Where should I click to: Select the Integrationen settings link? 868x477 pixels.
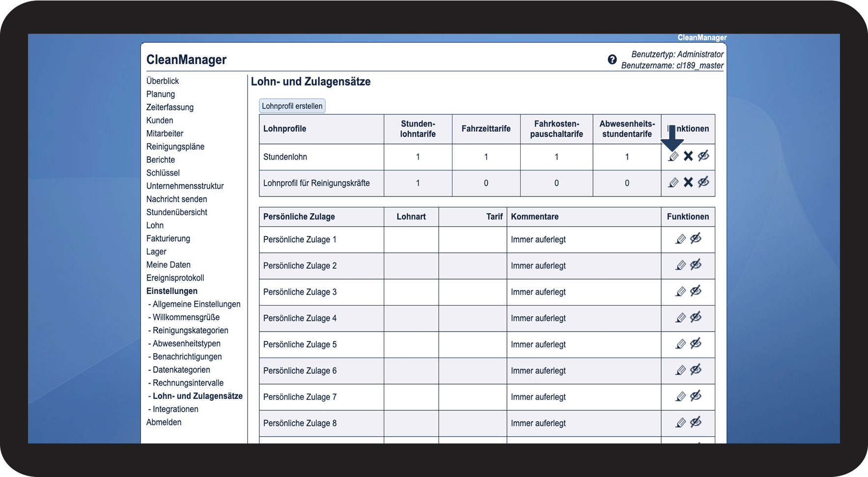pyautogui.click(x=175, y=409)
